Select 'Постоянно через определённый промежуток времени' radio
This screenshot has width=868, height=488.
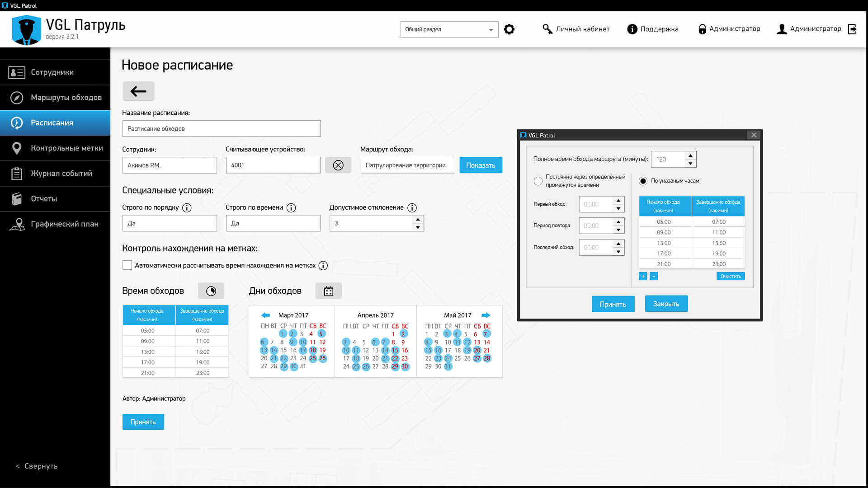tap(538, 181)
